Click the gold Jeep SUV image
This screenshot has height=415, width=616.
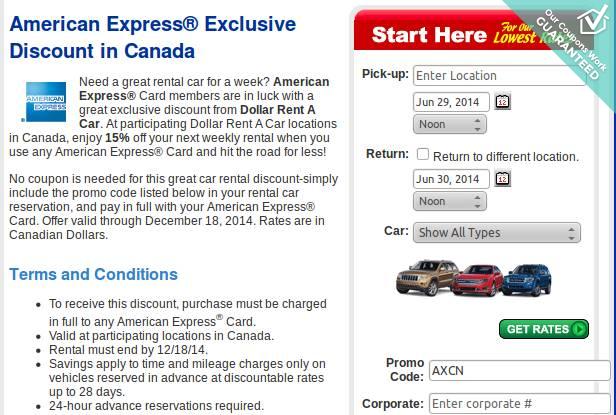425,277
